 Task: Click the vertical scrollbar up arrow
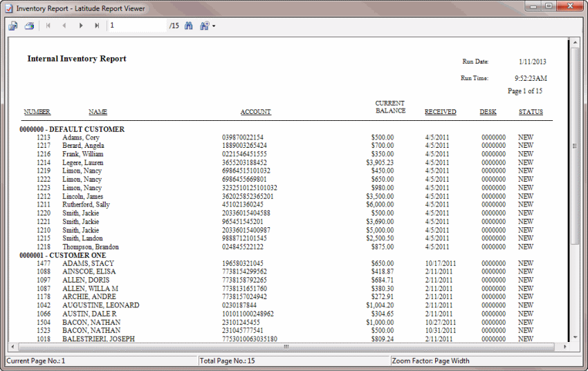[574, 43]
